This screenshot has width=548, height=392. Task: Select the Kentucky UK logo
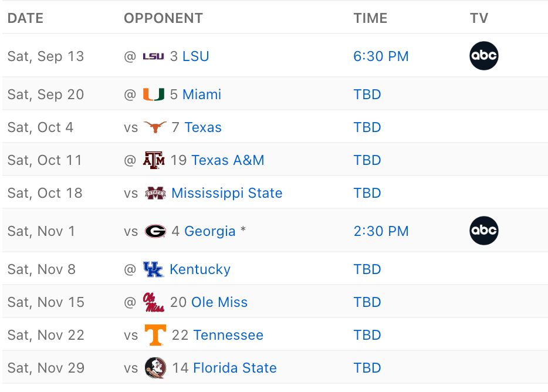tap(153, 269)
